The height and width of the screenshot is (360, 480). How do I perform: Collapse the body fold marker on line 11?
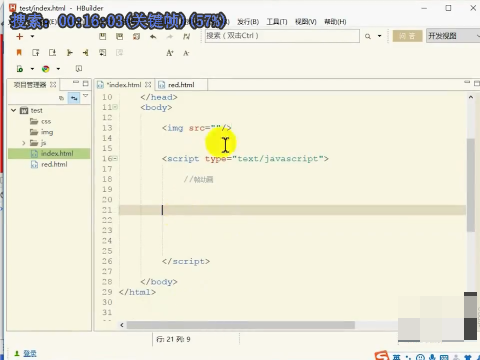tap(115, 107)
